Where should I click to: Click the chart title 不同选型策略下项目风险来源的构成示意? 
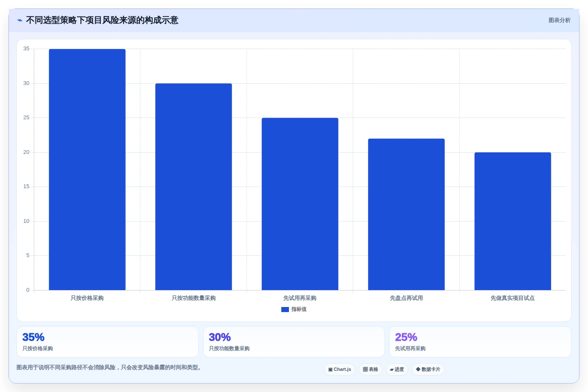[x=102, y=20]
